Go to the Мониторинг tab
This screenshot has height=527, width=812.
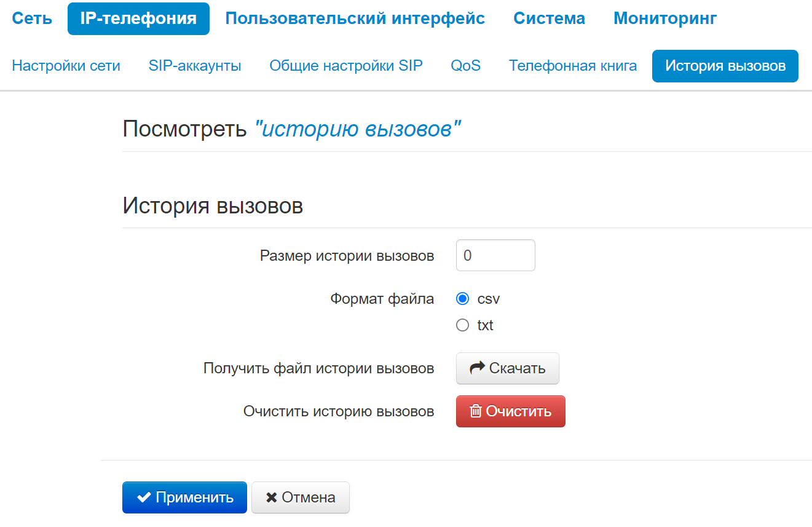pos(664,18)
